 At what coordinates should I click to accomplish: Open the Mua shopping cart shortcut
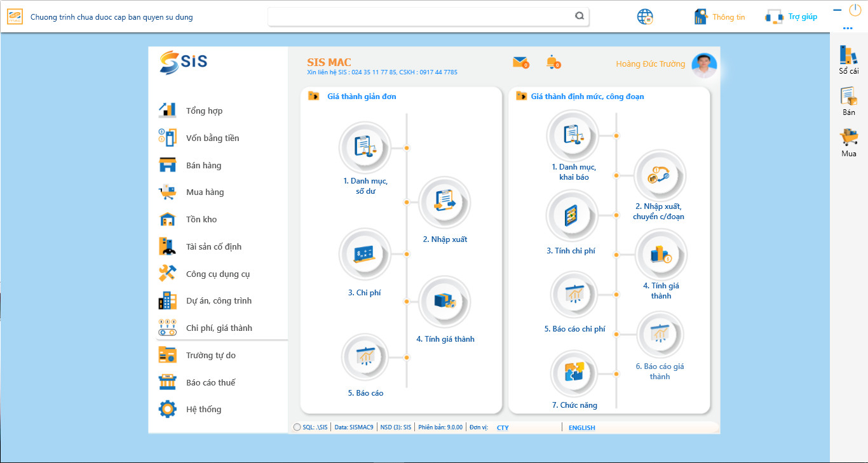[x=848, y=137]
